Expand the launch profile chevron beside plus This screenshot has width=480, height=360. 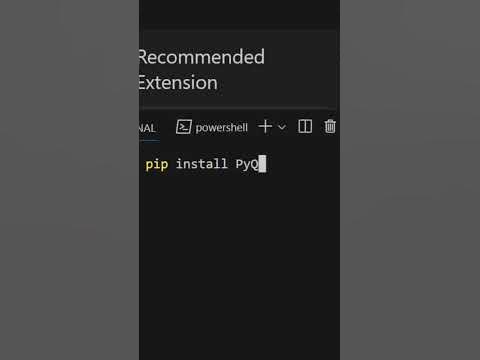click(x=282, y=127)
